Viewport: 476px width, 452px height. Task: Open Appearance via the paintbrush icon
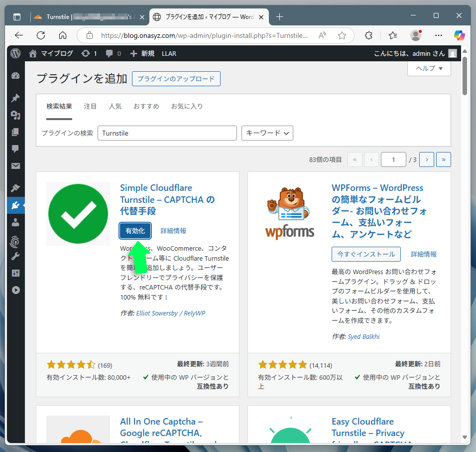(x=15, y=188)
